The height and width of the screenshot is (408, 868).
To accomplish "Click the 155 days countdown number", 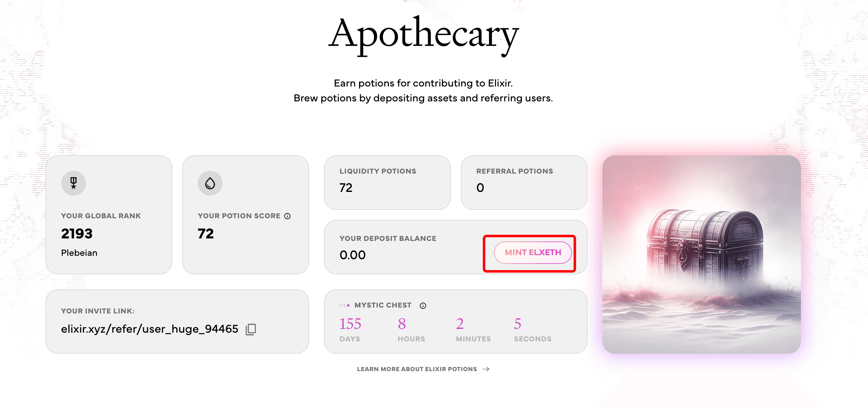I will pos(350,324).
